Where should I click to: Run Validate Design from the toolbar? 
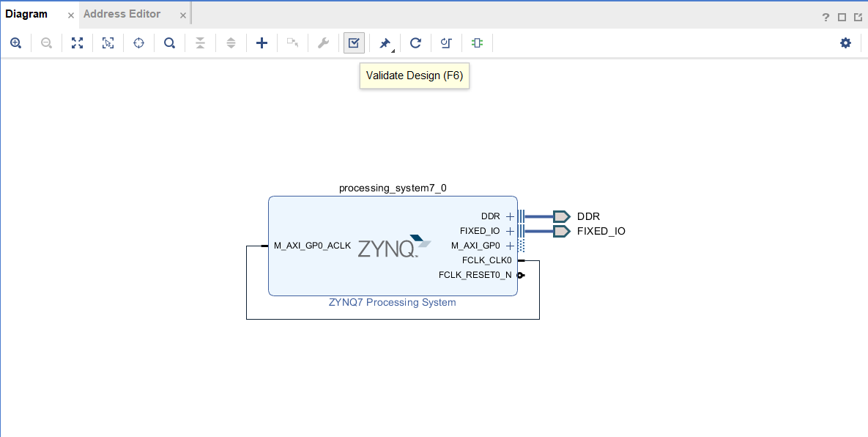(x=354, y=43)
